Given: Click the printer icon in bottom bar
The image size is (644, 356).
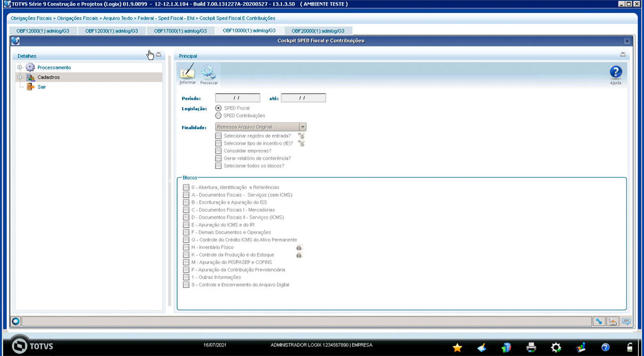Looking at the screenshot, I should 531,348.
